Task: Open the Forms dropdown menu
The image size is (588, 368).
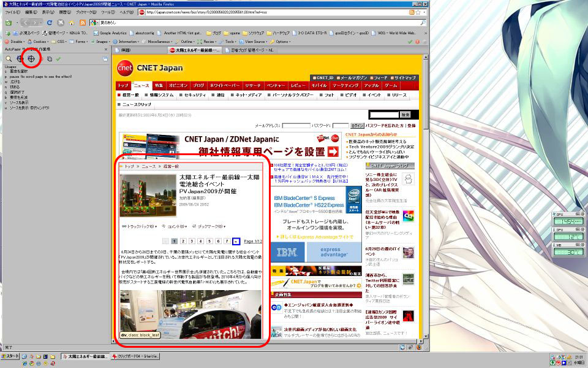Action: coord(79,42)
